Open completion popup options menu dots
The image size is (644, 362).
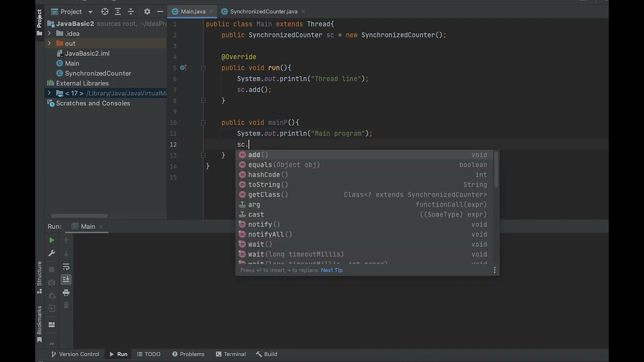click(495, 270)
